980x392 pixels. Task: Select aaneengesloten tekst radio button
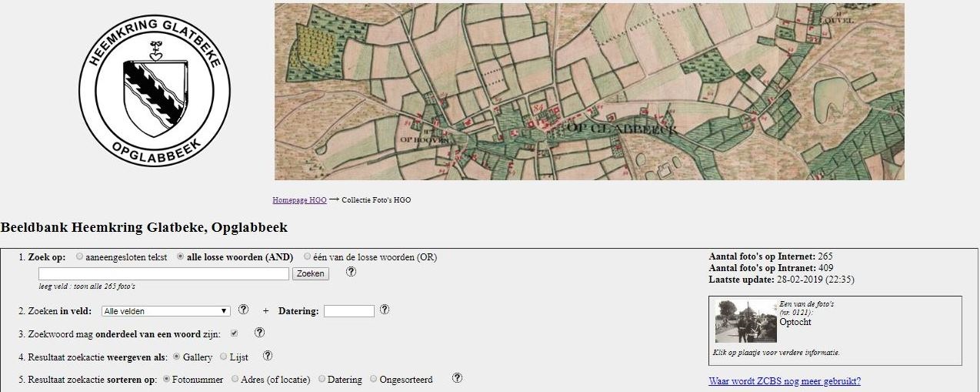tap(80, 257)
